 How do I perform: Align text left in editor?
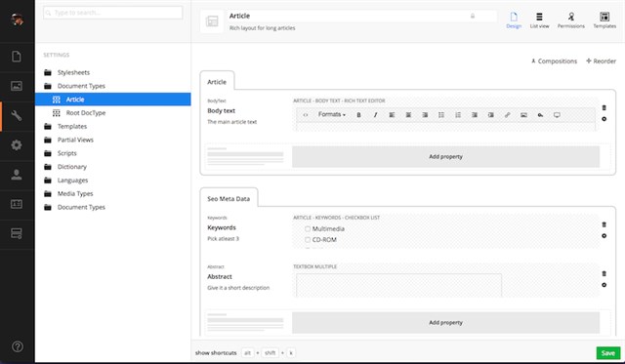click(x=392, y=115)
